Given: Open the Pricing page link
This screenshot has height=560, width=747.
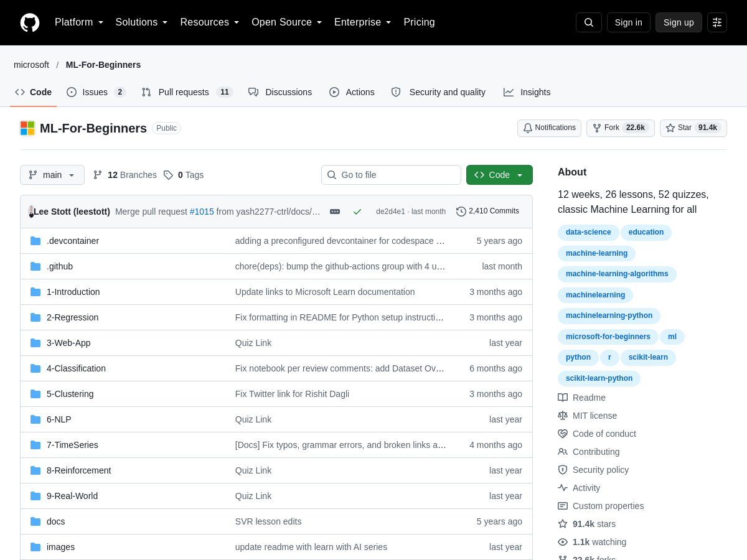Looking at the screenshot, I should (x=419, y=22).
